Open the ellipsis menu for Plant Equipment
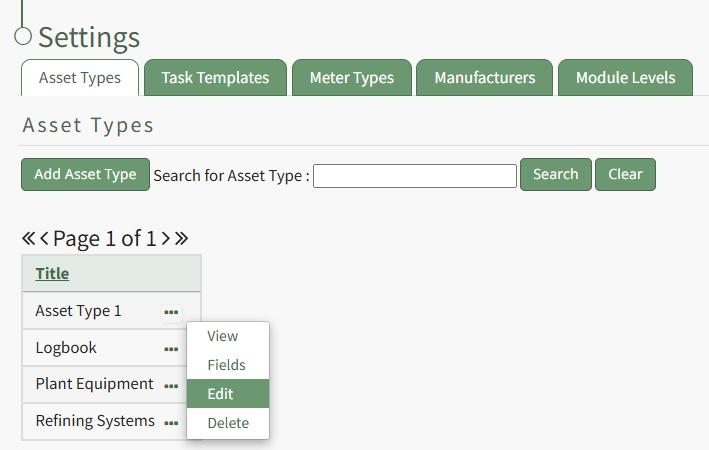 [x=171, y=386]
